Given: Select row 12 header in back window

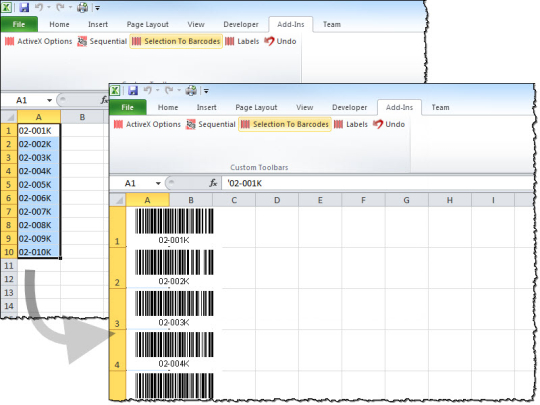Looking at the screenshot, I should point(9,279).
